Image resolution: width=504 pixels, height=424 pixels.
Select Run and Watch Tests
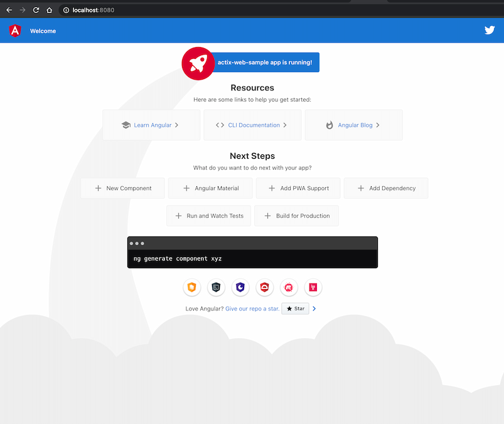(209, 216)
